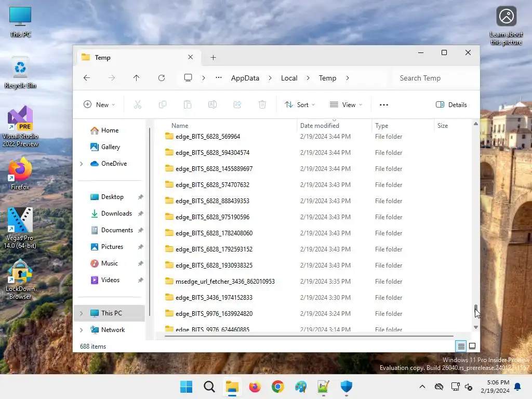This screenshot has width=532, height=399.
Task: Click the Copy icon in toolbar
Action: coord(163,104)
